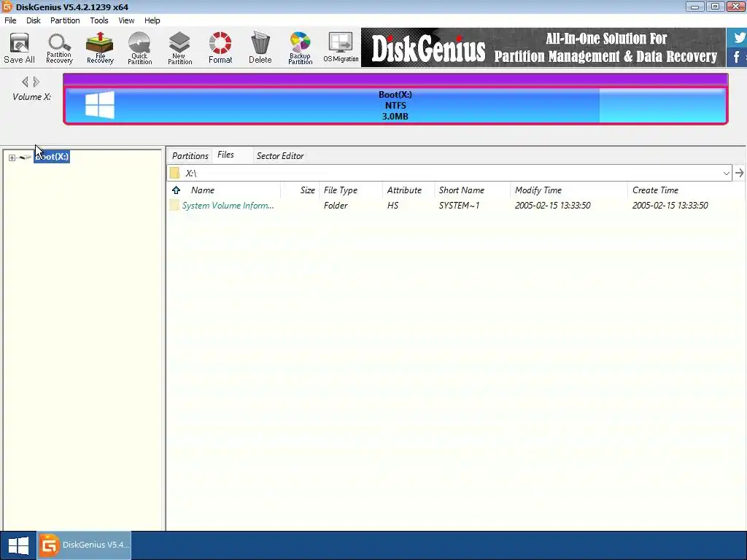The height and width of the screenshot is (560, 747).
Task: Switch to the Partitions tab
Action: pos(190,156)
